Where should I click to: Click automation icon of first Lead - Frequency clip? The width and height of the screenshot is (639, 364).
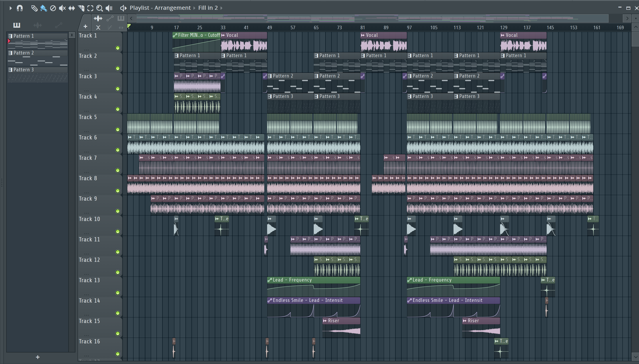(x=270, y=280)
